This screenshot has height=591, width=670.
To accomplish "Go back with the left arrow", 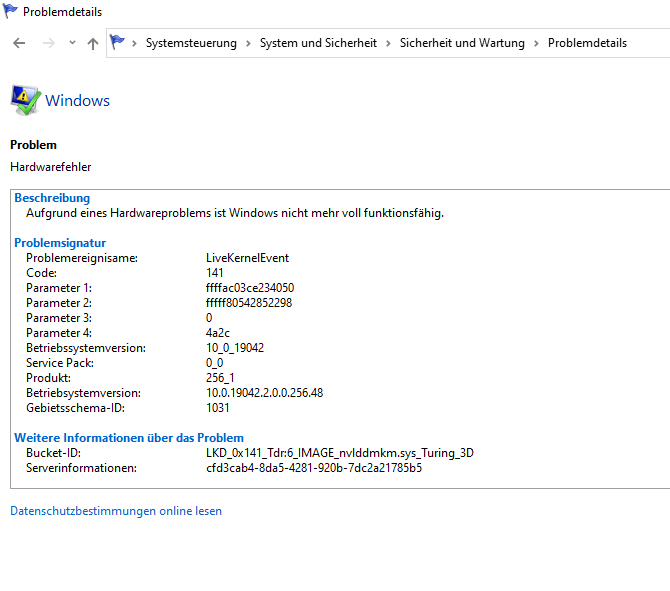I will click(19, 43).
